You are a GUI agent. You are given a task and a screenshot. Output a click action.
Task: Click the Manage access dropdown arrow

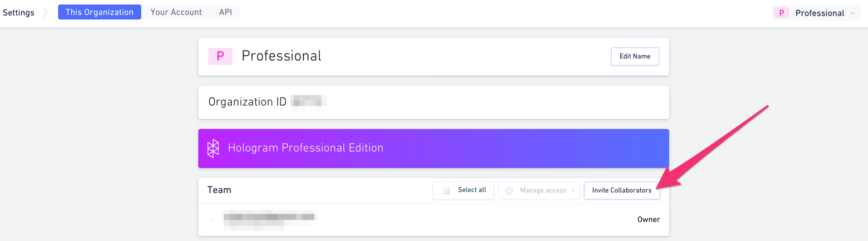point(573,190)
